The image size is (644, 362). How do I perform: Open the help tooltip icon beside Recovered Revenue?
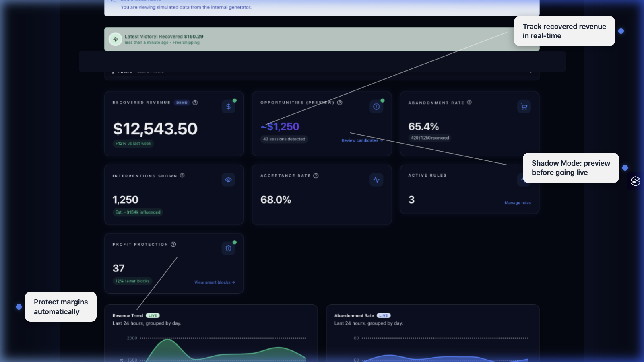[195, 103]
